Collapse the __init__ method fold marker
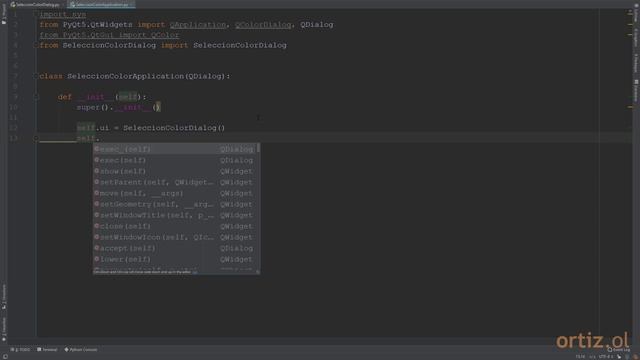The width and height of the screenshot is (640, 360). coord(36,97)
